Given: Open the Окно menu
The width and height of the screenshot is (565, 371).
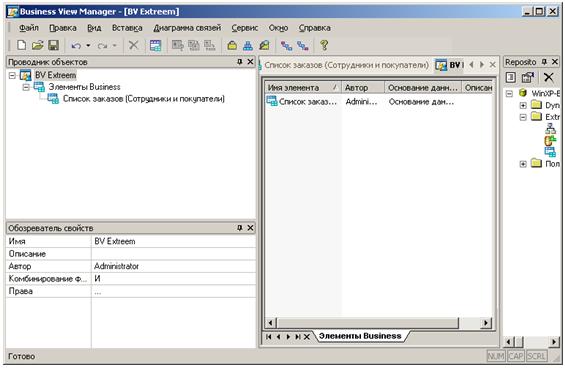Looking at the screenshot, I should pos(278,28).
